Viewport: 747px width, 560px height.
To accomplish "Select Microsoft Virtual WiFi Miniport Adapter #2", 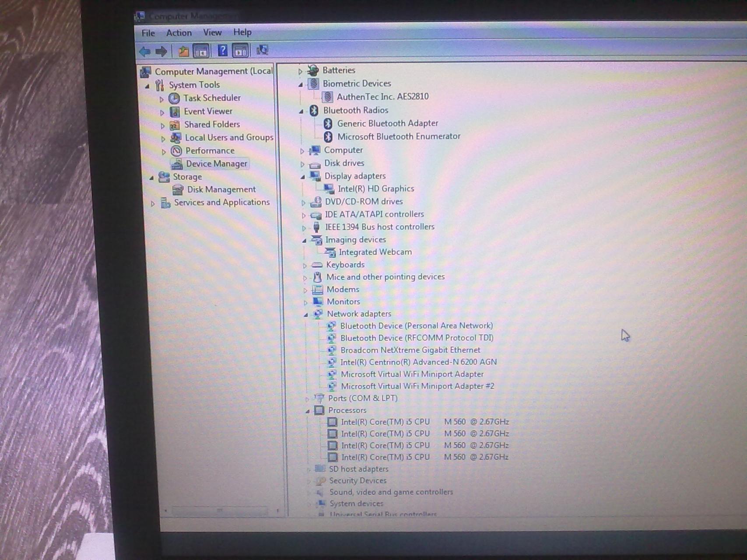I will point(417,386).
